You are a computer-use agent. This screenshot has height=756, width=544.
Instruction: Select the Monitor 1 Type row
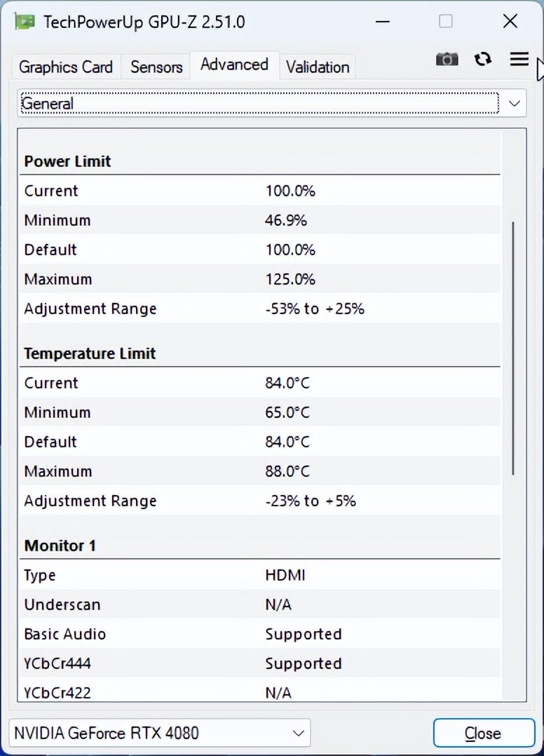259,575
